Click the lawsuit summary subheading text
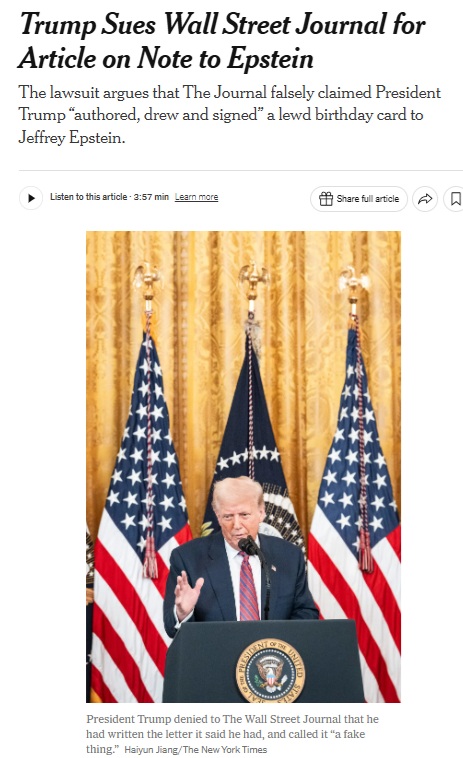Viewport: 463px width, 758px height. [230, 115]
